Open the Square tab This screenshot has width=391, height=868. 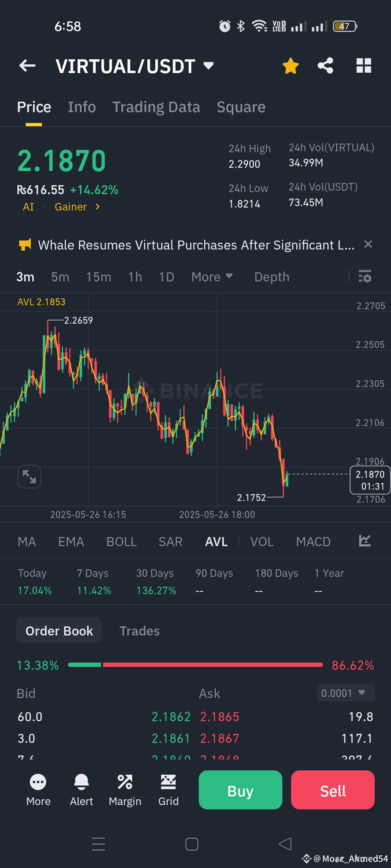tap(241, 107)
